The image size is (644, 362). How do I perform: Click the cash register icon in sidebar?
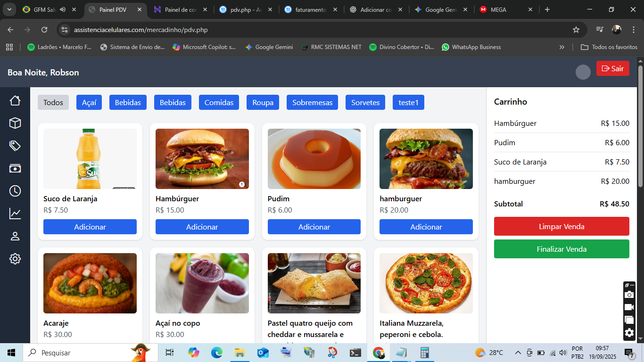(x=16, y=168)
